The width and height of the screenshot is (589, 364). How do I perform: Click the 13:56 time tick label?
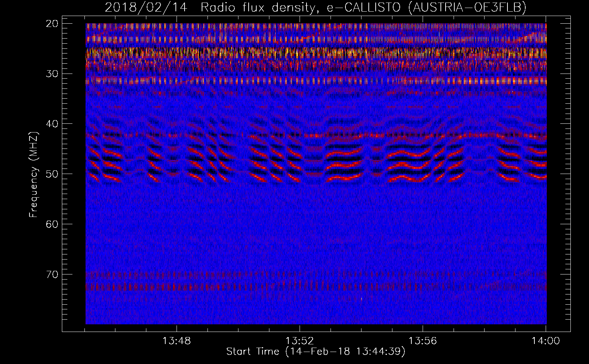point(423,341)
